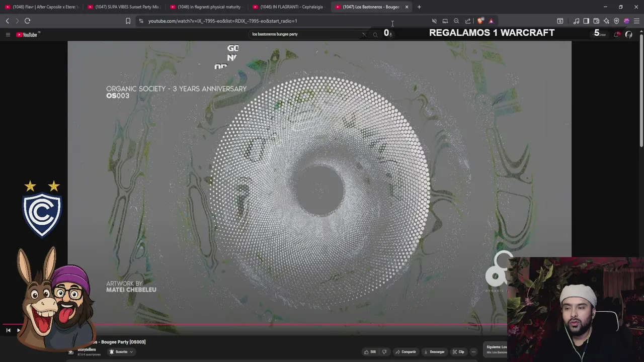Open the Siguiente playlist panel
The height and width of the screenshot is (362, 644).
496,349
